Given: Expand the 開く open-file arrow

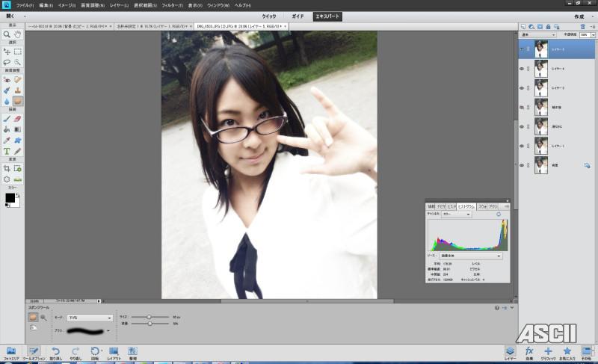Looking at the screenshot, I should point(25,16).
